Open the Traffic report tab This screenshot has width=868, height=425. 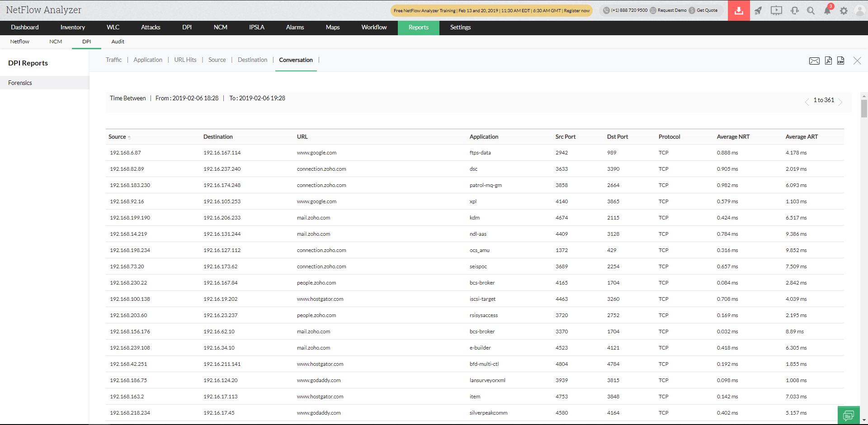(x=114, y=60)
